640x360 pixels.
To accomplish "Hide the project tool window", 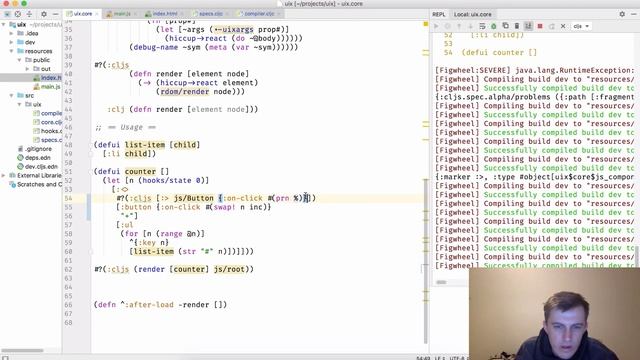I will (56, 14).
